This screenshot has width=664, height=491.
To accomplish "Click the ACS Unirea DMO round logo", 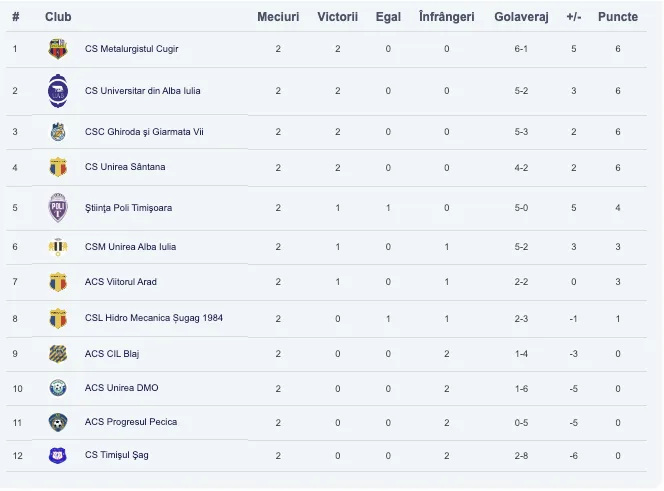I will coord(58,388).
